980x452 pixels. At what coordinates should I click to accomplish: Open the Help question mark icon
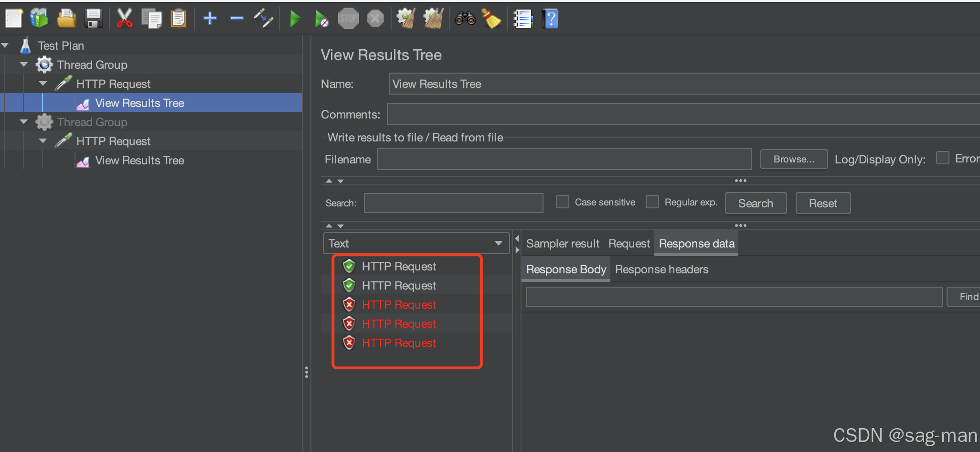pos(550,19)
